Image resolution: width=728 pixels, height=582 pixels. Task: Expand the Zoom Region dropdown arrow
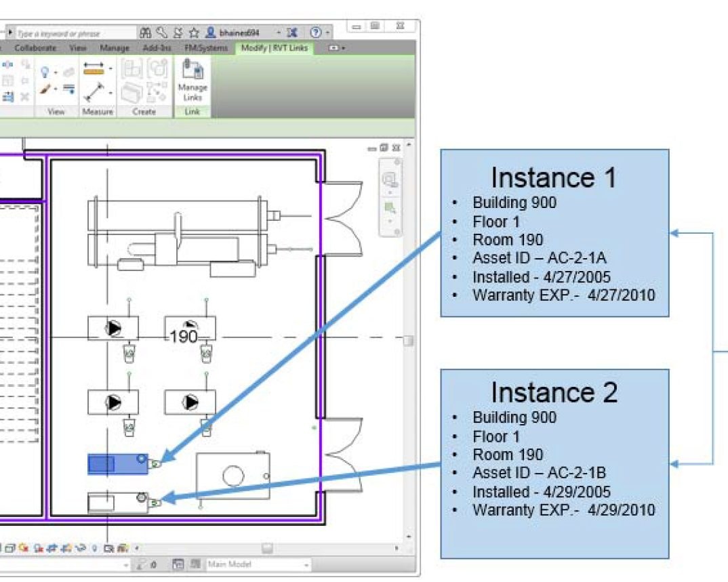coord(390,220)
